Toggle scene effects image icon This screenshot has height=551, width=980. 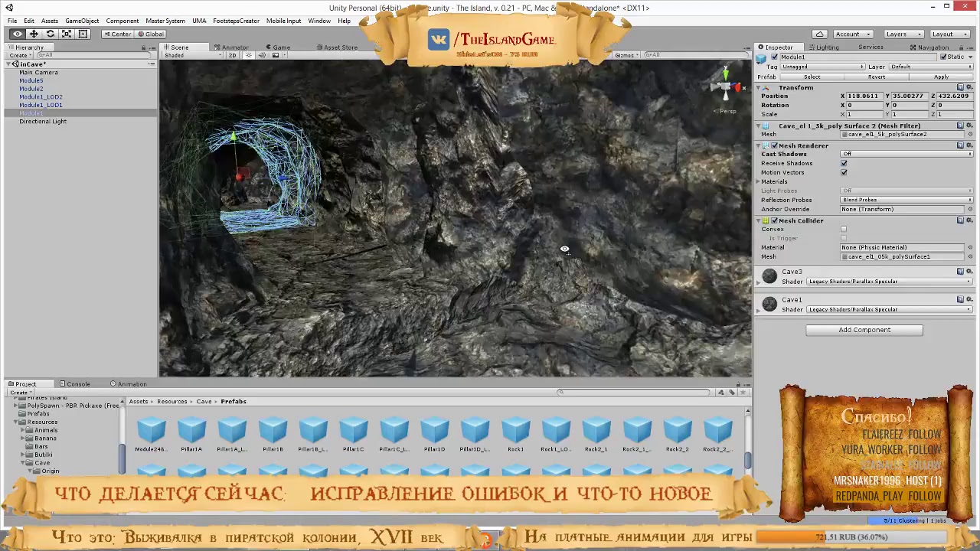tap(276, 55)
